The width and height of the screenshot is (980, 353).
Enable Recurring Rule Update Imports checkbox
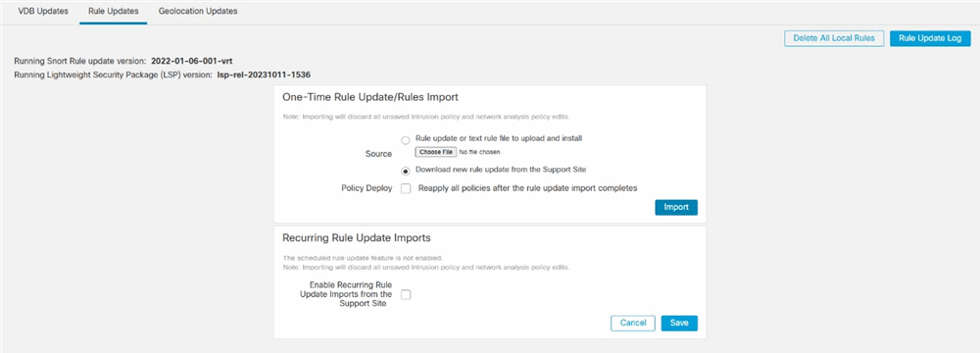[x=406, y=295]
